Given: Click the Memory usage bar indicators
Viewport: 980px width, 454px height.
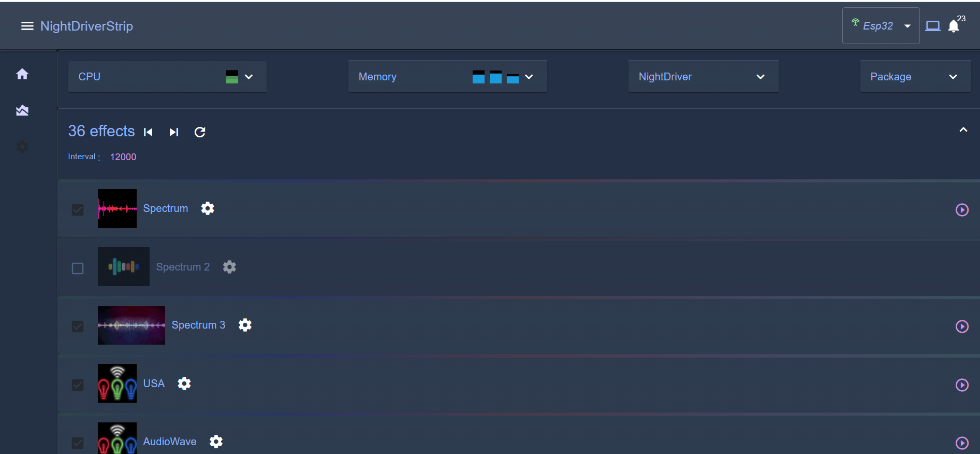Looking at the screenshot, I should pos(495,77).
